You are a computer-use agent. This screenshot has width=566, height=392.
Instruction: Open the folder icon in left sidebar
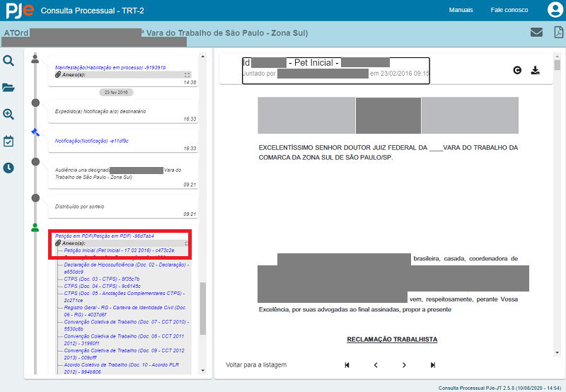pyautogui.click(x=8, y=88)
